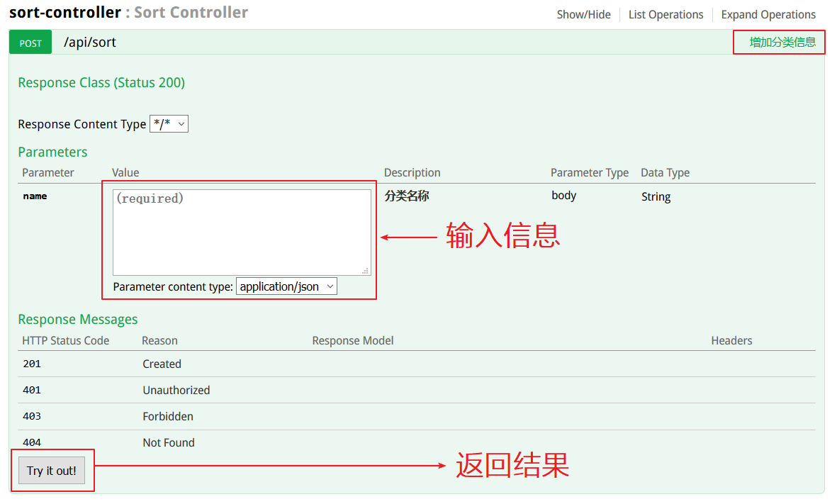The image size is (837, 504).
Task: Click the Try it out! button
Action: (52, 471)
